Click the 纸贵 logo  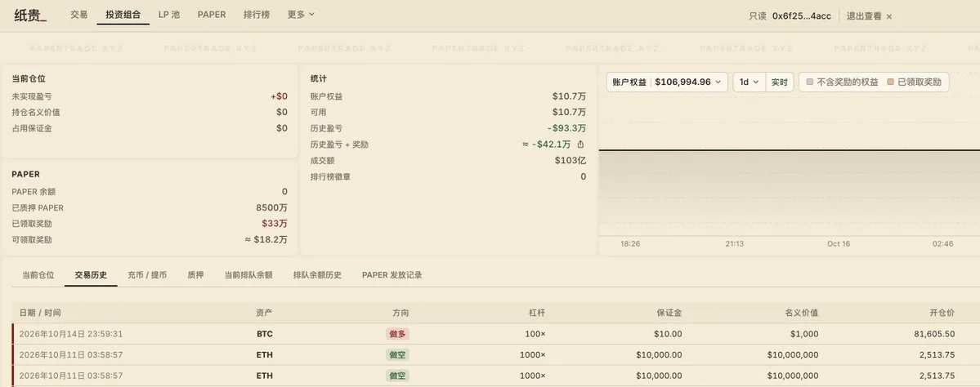(x=30, y=15)
